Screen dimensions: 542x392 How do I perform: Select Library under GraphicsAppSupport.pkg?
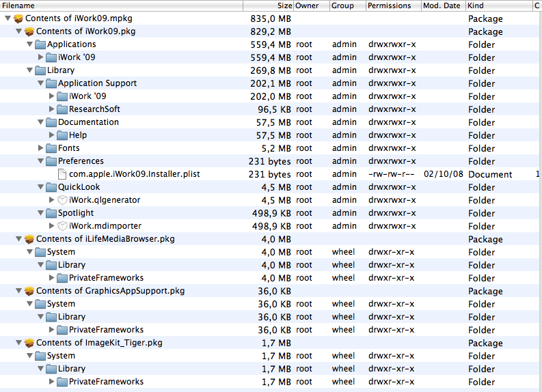[72, 317]
